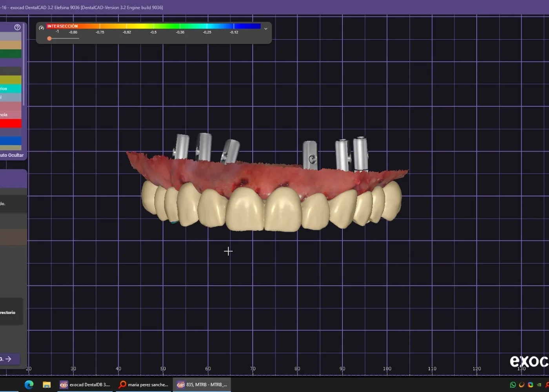
Task: Select the dark green group swatch
Action: coord(11,54)
